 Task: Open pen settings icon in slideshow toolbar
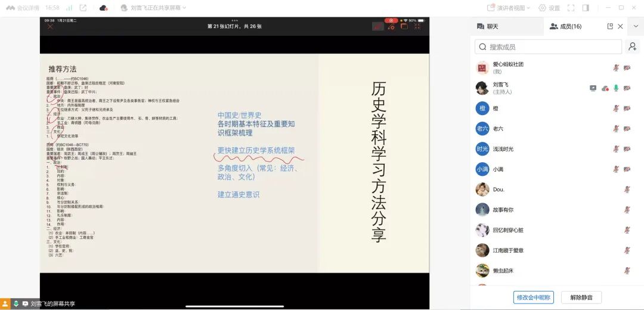click(391, 26)
